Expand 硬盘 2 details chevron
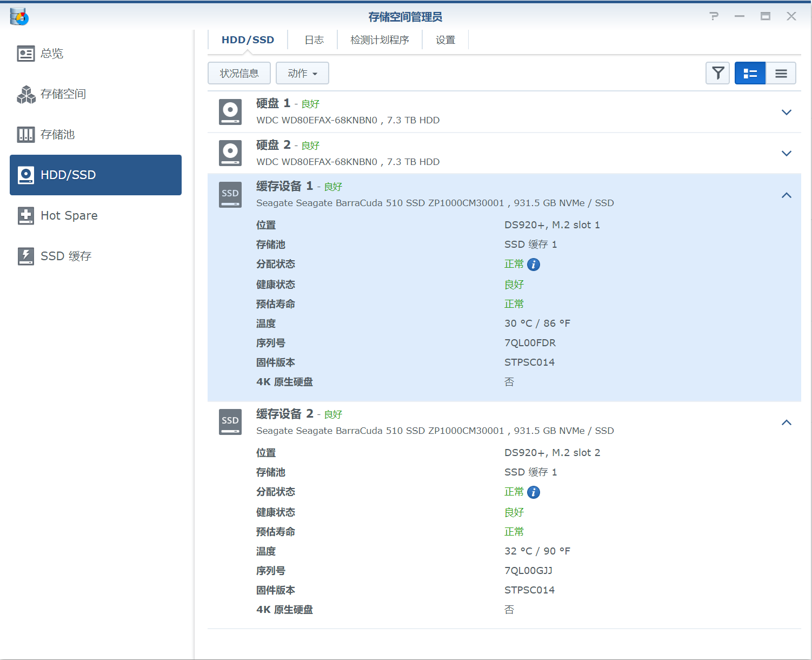 pos(787,153)
